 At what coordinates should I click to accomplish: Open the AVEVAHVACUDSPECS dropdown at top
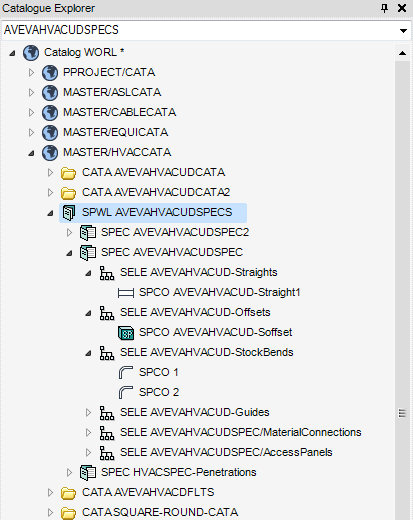pyautogui.click(x=403, y=31)
